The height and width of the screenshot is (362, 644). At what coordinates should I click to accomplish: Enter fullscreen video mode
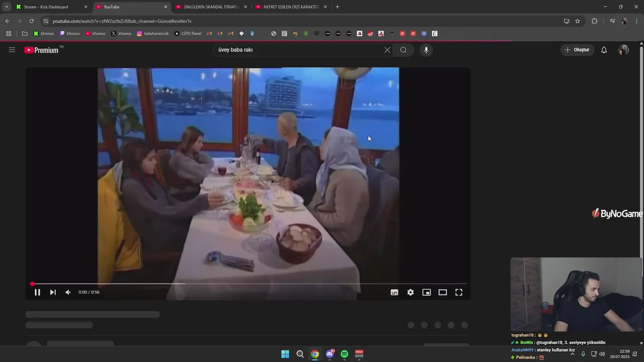coord(459,292)
